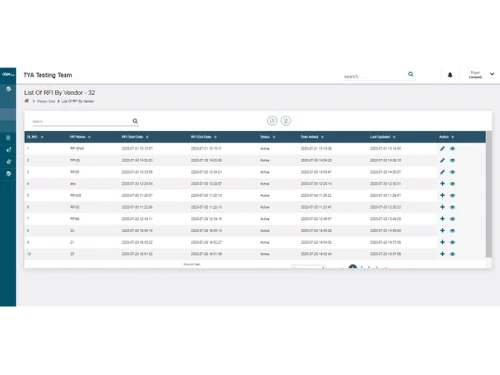Sort by Last Updated column header

coord(382,137)
